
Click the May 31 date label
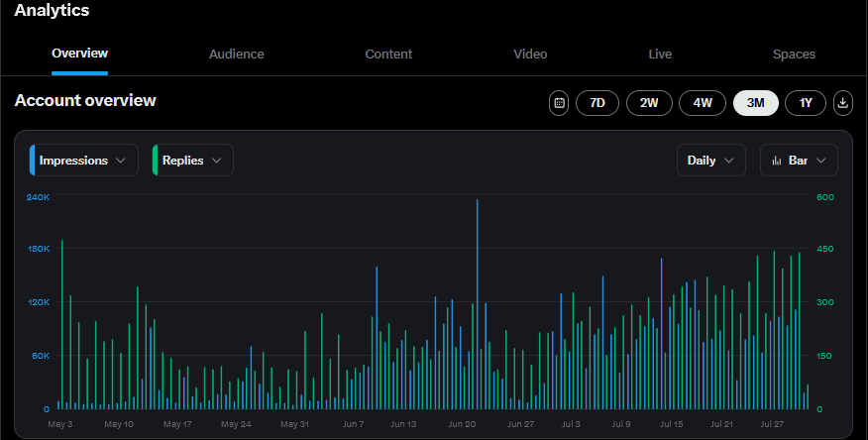click(294, 424)
